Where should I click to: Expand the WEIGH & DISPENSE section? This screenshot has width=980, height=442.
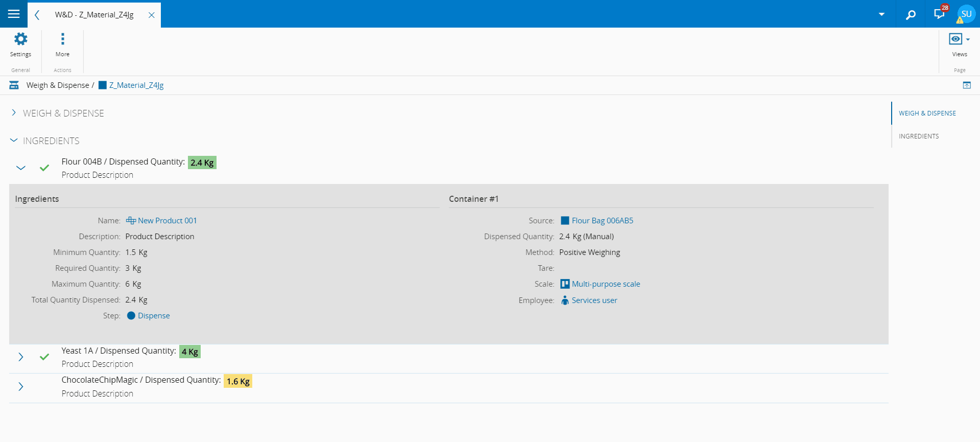click(x=14, y=113)
